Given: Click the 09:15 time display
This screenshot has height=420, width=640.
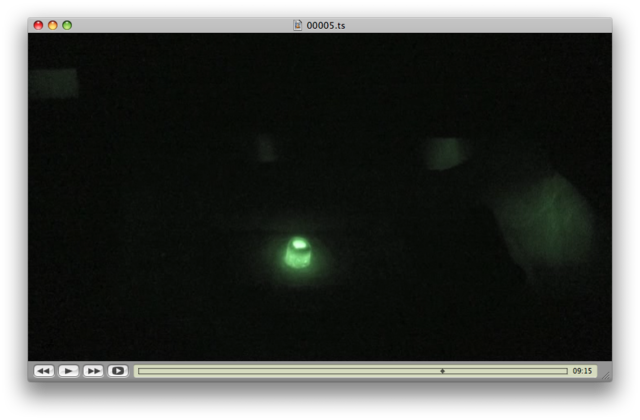Looking at the screenshot, I should click(x=582, y=371).
